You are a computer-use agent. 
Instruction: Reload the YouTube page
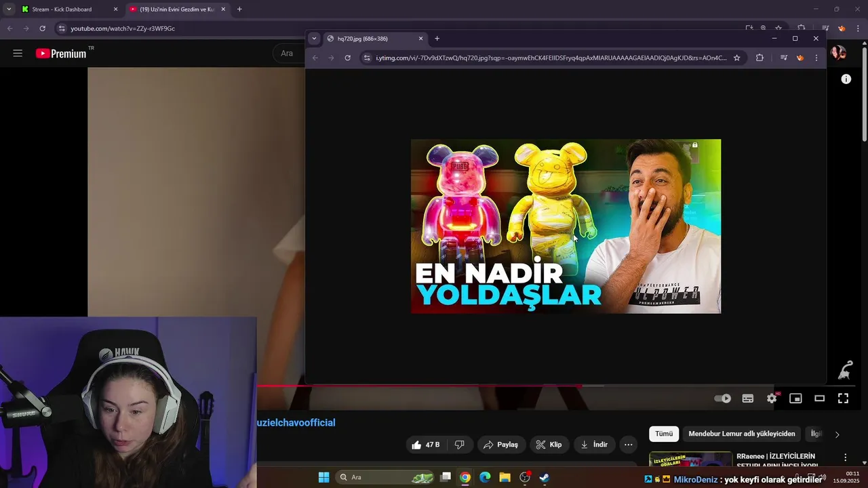[42, 28]
